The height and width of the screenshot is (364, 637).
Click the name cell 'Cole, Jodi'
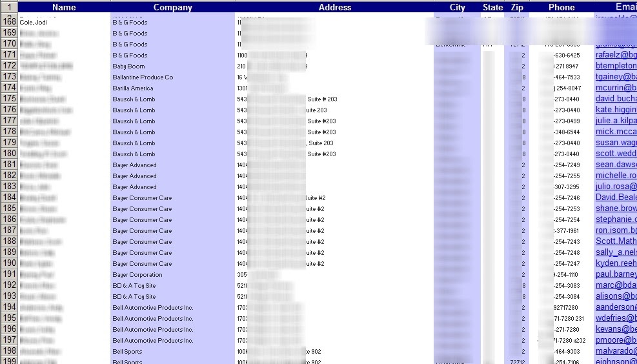[34, 23]
